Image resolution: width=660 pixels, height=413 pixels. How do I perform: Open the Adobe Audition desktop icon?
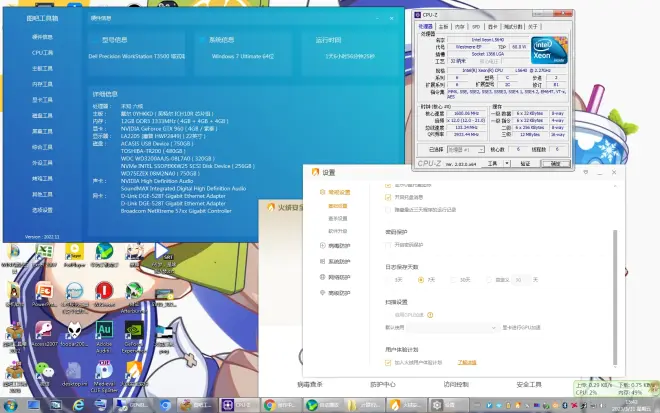coord(103,331)
